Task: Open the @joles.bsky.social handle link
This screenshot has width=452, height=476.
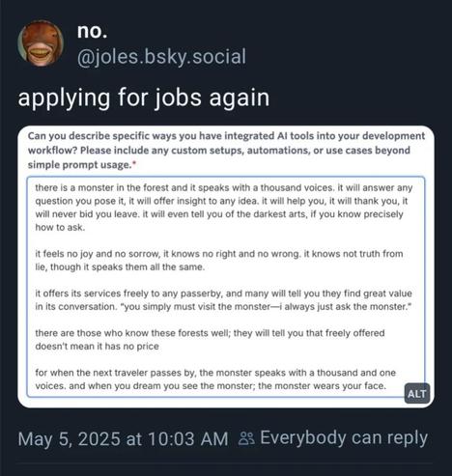Action: tap(161, 56)
